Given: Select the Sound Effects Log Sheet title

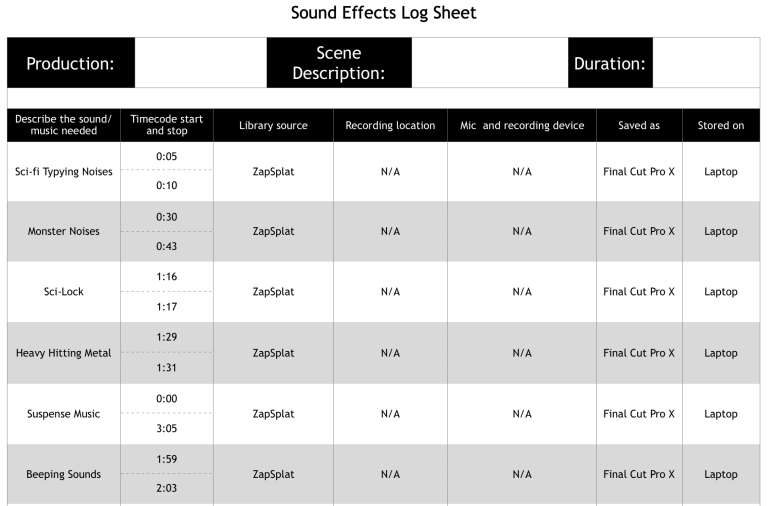Looking at the screenshot, I should click(x=384, y=13).
